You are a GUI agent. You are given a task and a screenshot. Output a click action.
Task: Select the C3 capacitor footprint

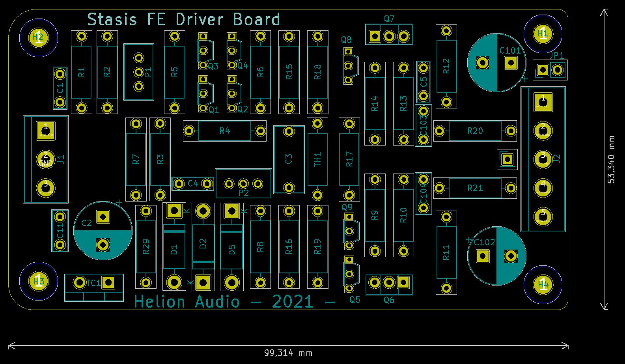tap(289, 159)
